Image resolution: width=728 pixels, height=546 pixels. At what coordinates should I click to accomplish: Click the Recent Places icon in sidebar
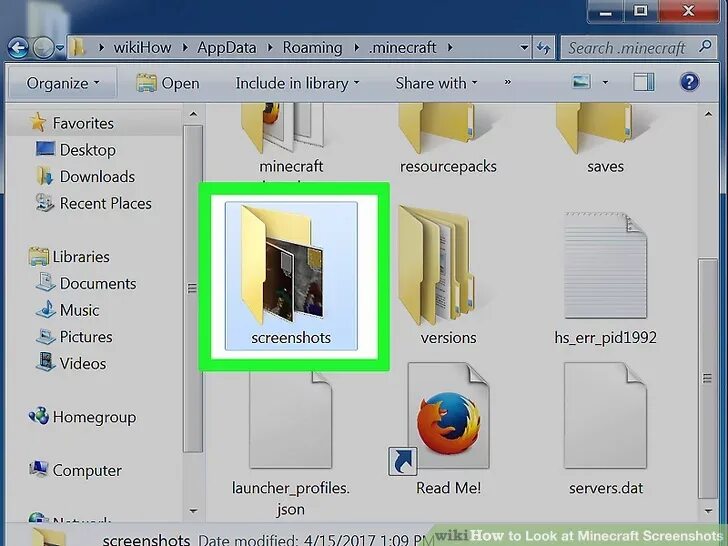tap(45, 202)
